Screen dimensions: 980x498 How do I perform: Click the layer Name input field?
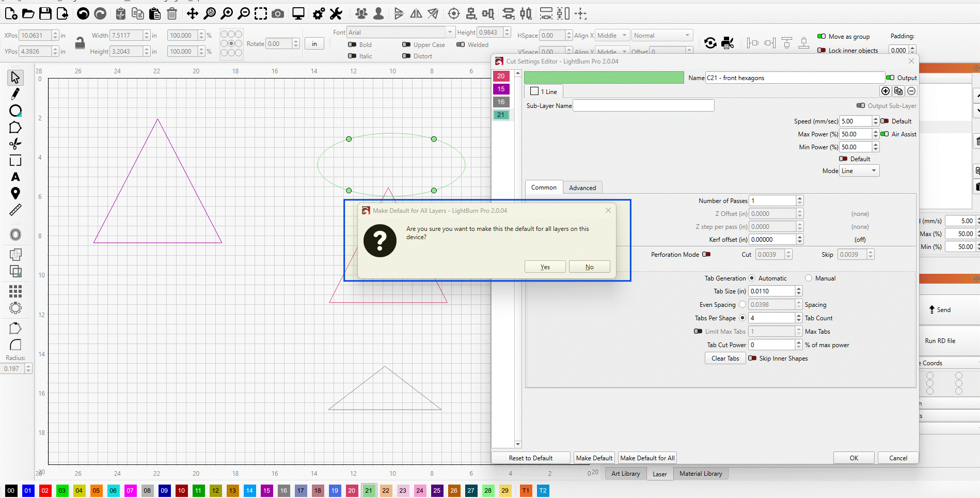794,78
